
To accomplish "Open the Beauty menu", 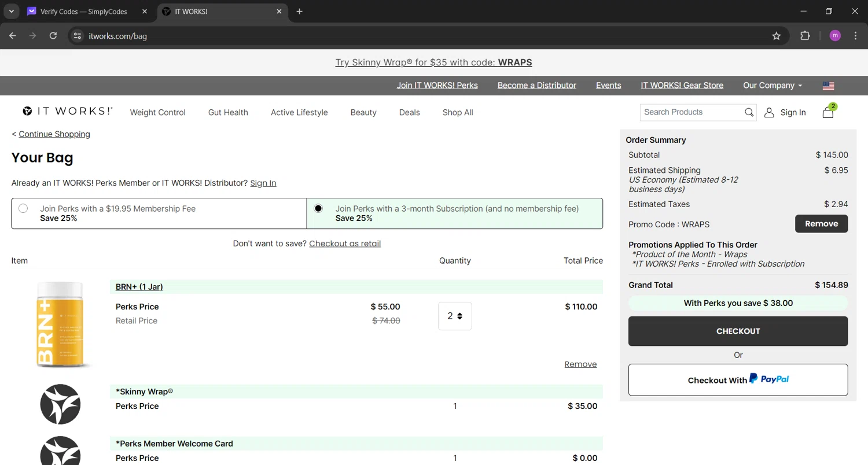I will tap(363, 113).
